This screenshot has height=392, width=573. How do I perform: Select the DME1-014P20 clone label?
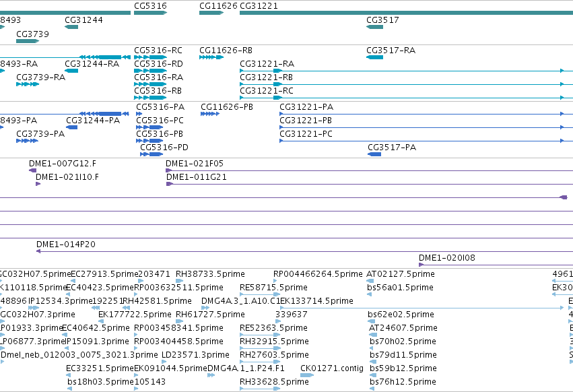(x=66, y=244)
